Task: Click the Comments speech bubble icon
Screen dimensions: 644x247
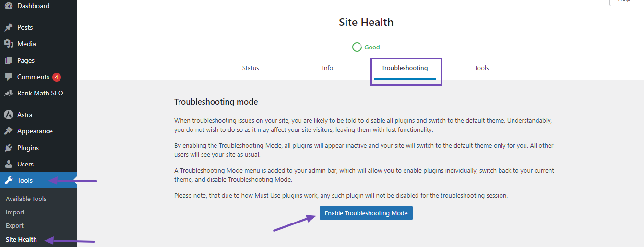Action: [x=9, y=77]
